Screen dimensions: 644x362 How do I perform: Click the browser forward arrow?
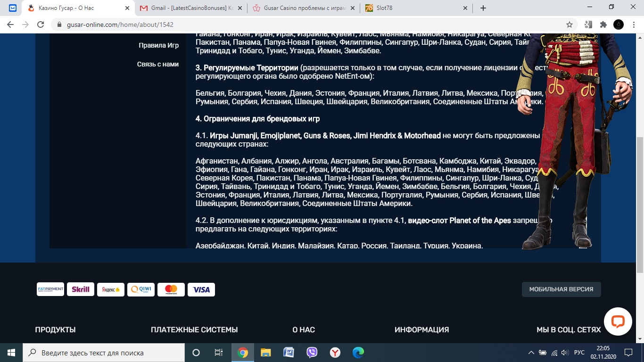(25, 25)
